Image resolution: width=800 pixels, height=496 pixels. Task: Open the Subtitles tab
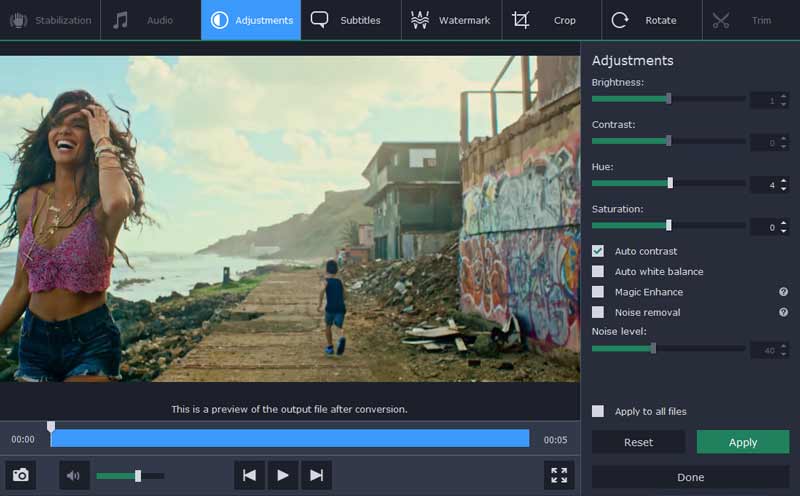pyautogui.click(x=351, y=20)
